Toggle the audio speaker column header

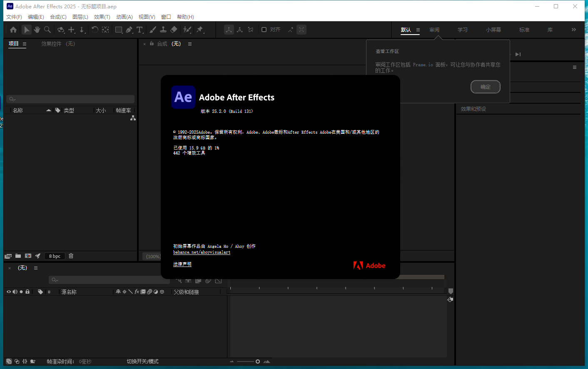[x=15, y=292]
